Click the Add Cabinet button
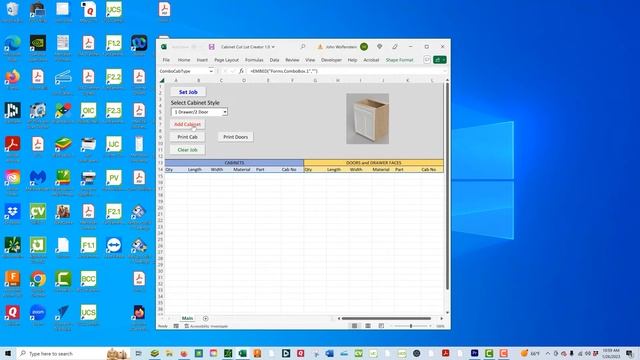Screen dimensions: 640x360 (187, 124)
